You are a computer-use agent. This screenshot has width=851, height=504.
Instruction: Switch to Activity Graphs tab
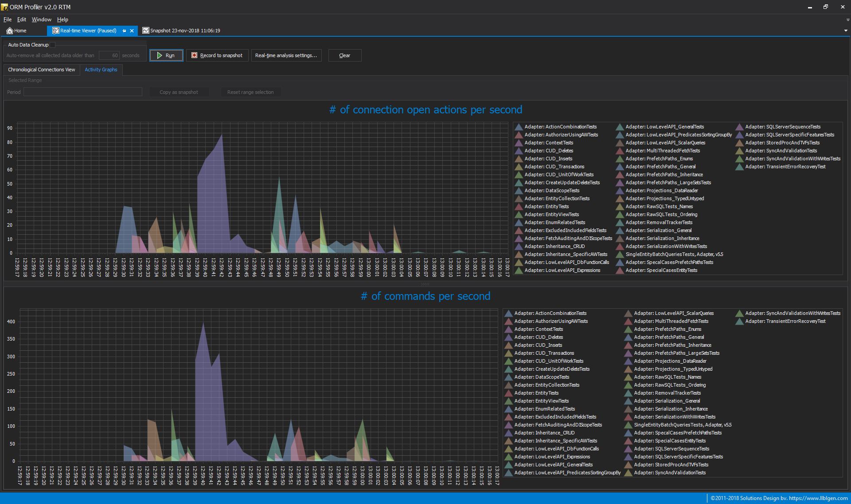point(101,70)
